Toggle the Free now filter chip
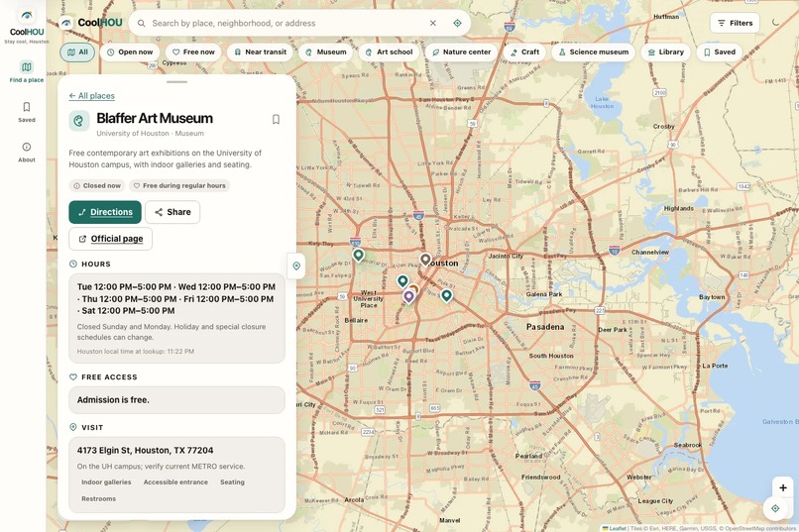Image resolution: width=799 pixels, height=532 pixels. pos(193,52)
